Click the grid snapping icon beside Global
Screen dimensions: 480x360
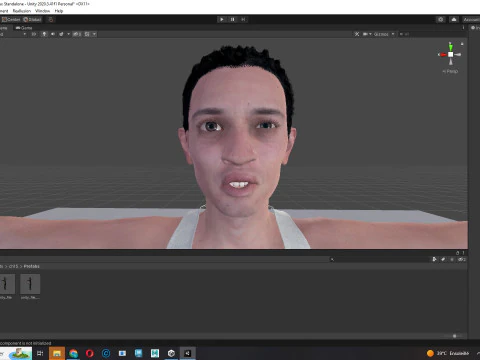(51, 19)
